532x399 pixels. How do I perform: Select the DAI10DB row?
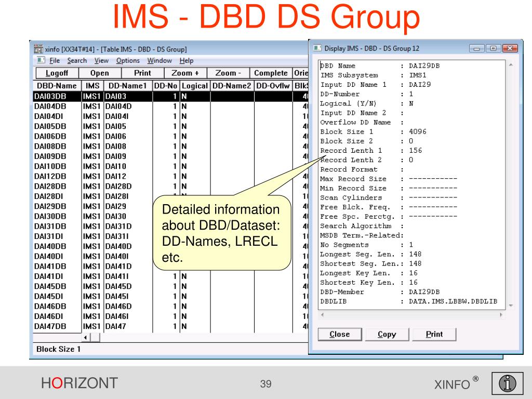click(x=170, y=166)
